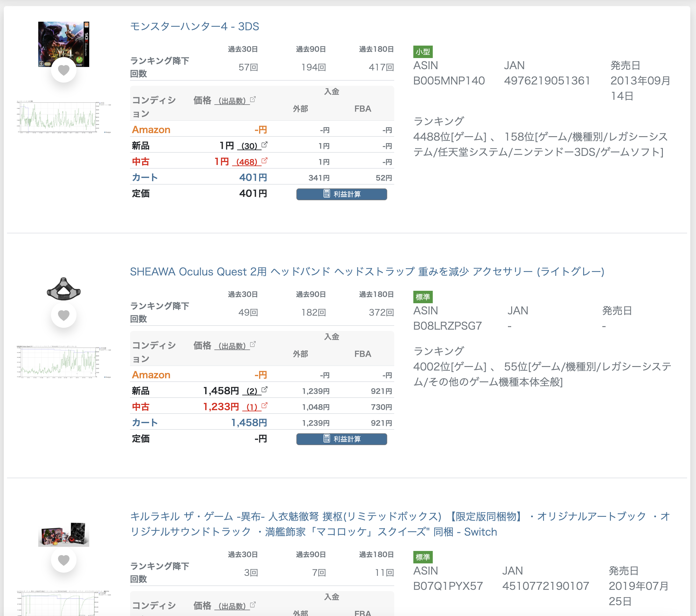This screenshot has width=696, height=616.
Task: Open external link icon beside 新品 (2) listings
Action: point(264,390)
